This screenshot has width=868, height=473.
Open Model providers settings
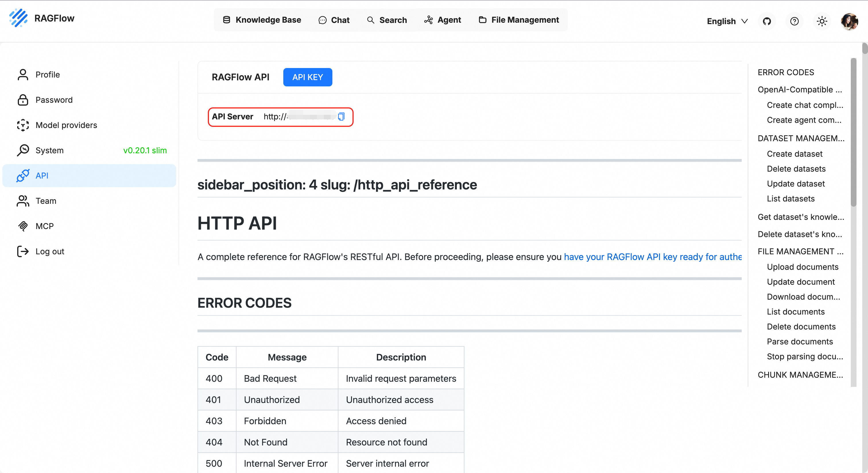coord(66,125)
